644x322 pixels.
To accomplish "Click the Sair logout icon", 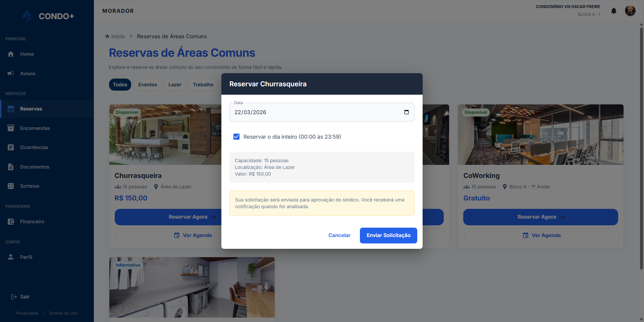I will pyautogui.click(x=14, y=297).
